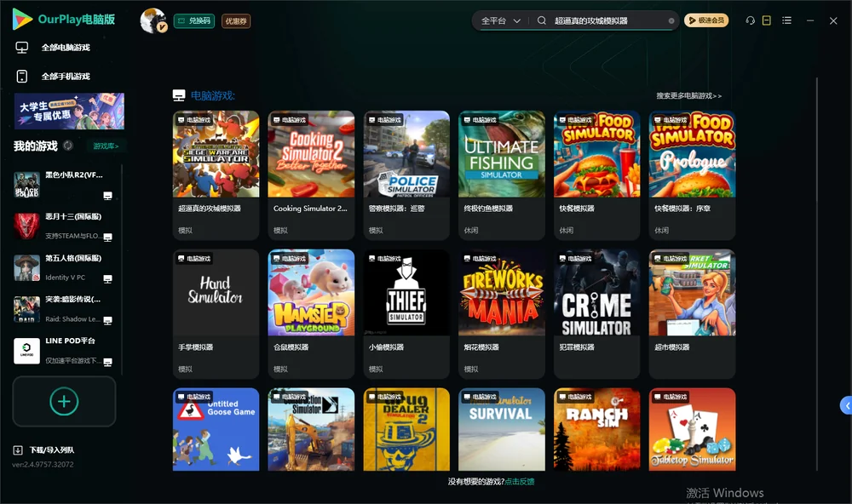Screen dimensions: 852x504
Task: Open the 全部手机游戏 section
Action: pos(66,77)
